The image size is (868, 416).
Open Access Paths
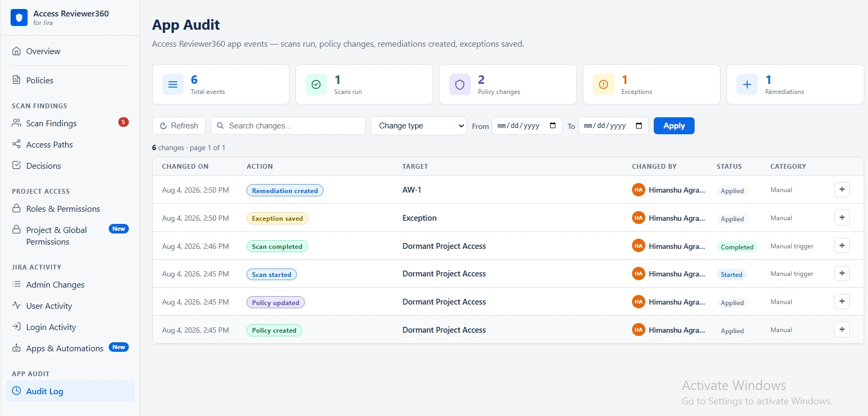49,145
